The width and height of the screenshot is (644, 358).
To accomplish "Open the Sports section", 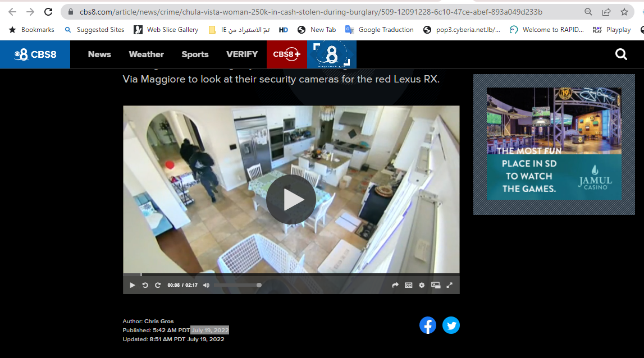I will (195, 54).
